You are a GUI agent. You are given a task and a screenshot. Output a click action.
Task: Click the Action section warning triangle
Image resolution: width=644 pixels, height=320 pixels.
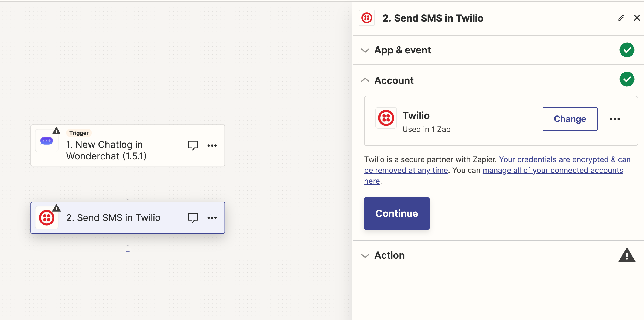click(x=627, y=255)
